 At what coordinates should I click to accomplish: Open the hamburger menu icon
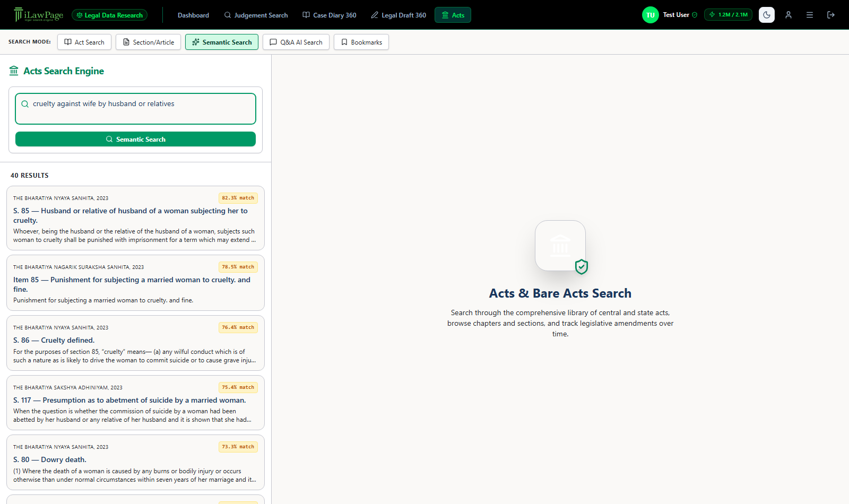coord(810,15)
